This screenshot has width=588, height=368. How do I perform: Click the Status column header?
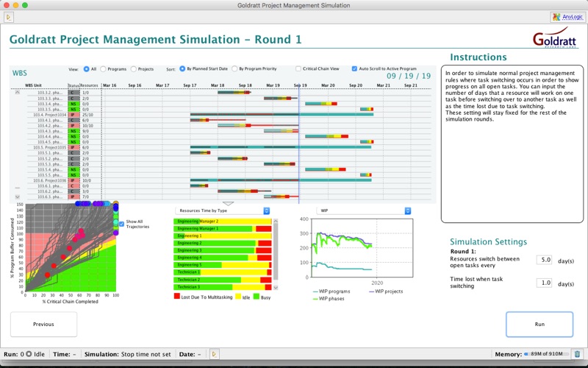(73, 85)
